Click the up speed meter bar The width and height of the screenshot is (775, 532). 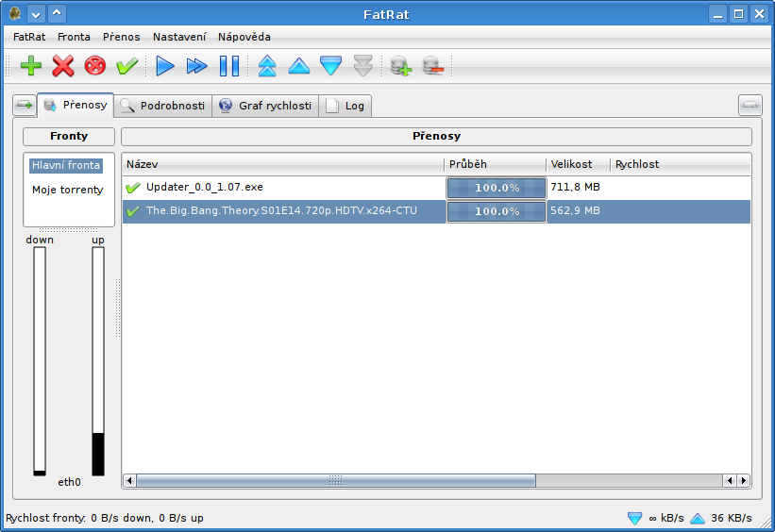pos(98,361)
